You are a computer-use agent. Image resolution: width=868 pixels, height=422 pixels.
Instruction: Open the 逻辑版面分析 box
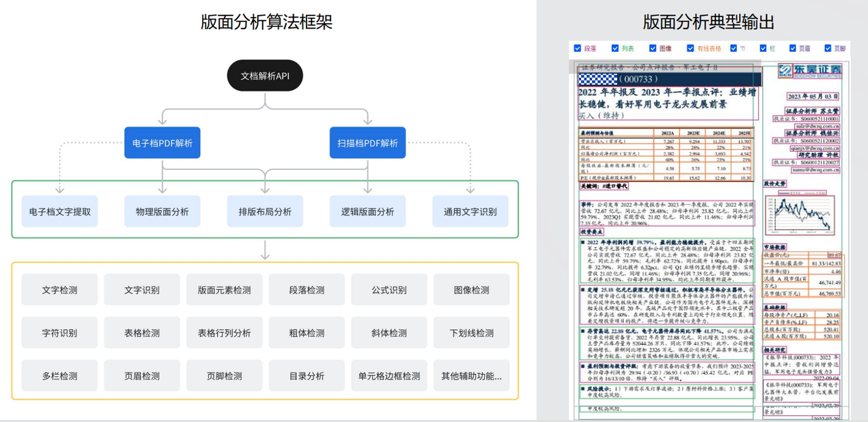[x=368, y=211]
